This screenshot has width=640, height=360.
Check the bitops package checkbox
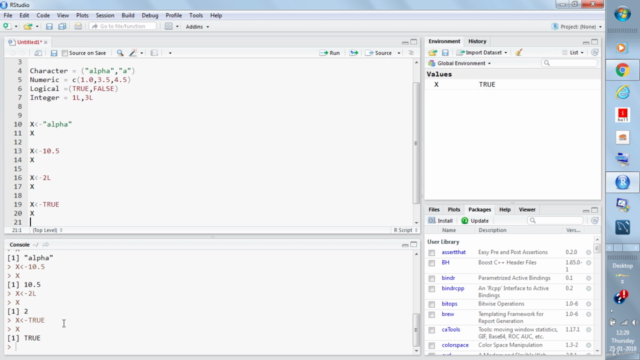point(431,304)
